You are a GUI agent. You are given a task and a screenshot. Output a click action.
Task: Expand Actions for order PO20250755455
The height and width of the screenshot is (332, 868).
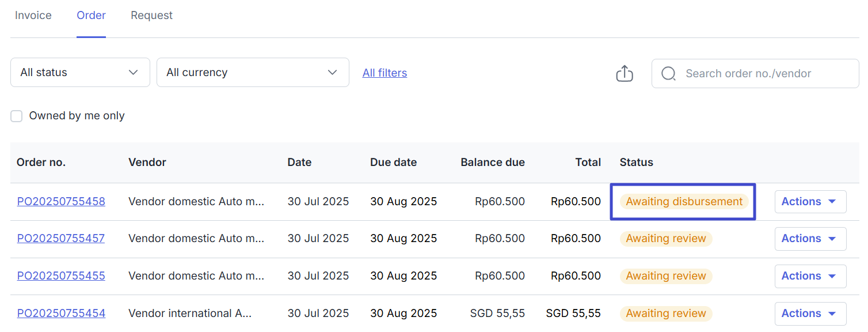click(x=810, y=276)
